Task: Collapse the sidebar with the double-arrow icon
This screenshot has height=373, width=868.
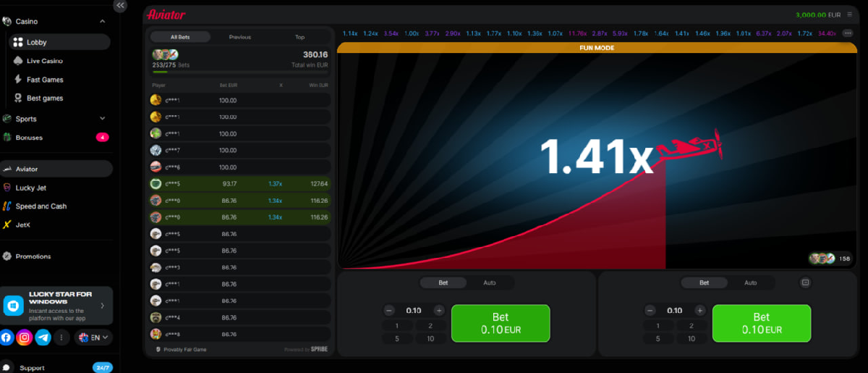Action: coord(120,5)
